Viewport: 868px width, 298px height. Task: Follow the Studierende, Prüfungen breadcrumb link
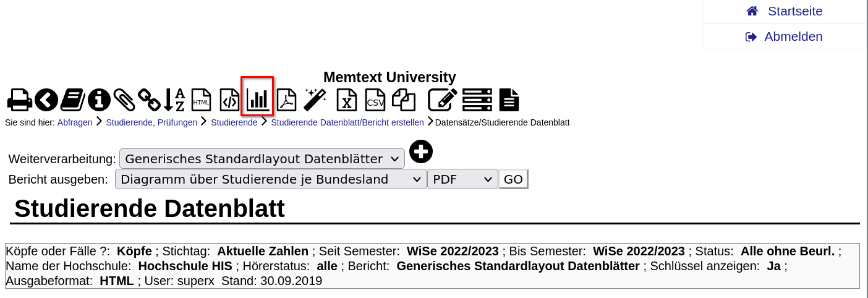point(151,122)
